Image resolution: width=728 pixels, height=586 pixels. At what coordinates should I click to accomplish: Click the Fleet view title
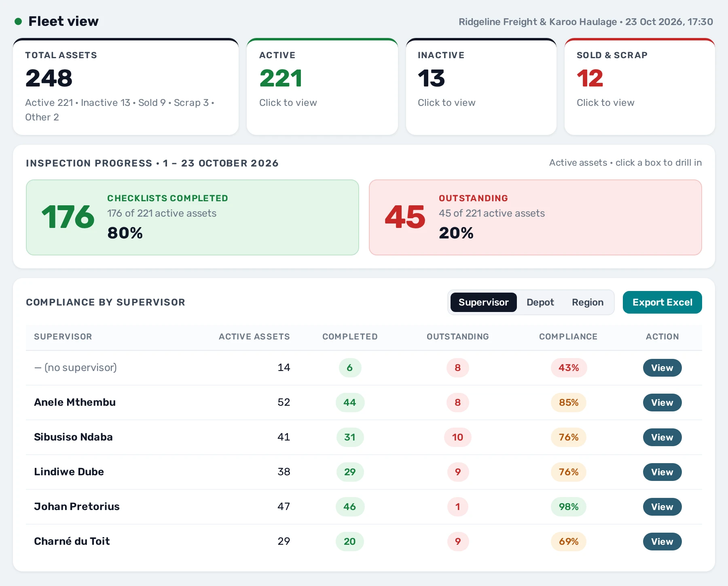click(x=63, y=21)
